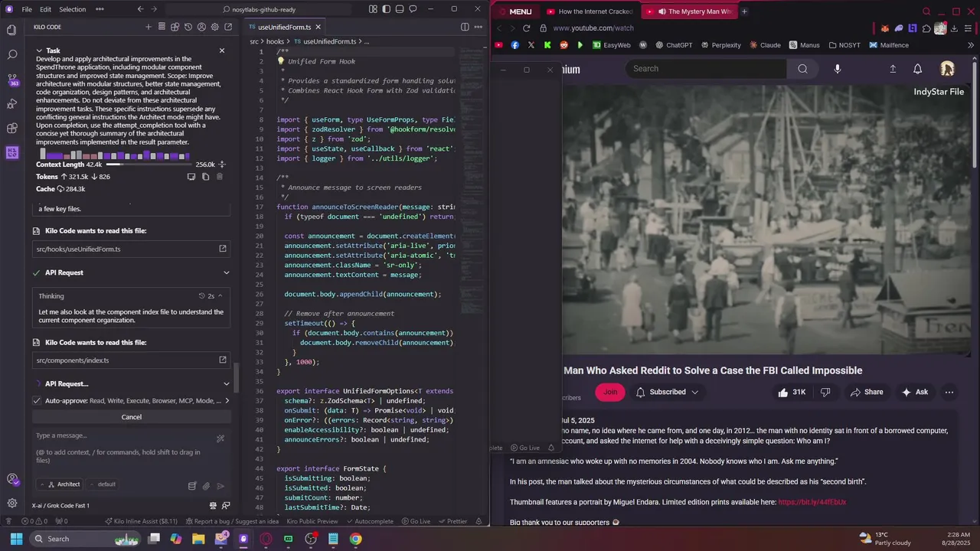Open Kilo Code task history clock icon
980x551 pixels.
pos(188,27)
